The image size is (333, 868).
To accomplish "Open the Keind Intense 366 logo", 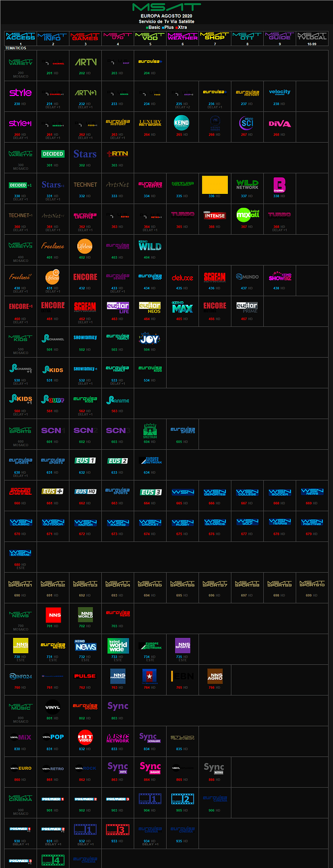I will (x=215, y=215).
